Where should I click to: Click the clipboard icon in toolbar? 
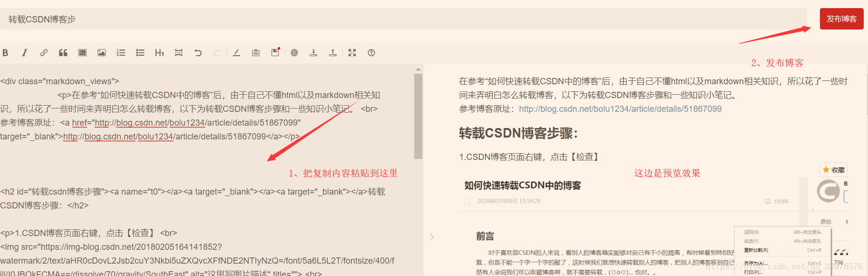[256, 53]
